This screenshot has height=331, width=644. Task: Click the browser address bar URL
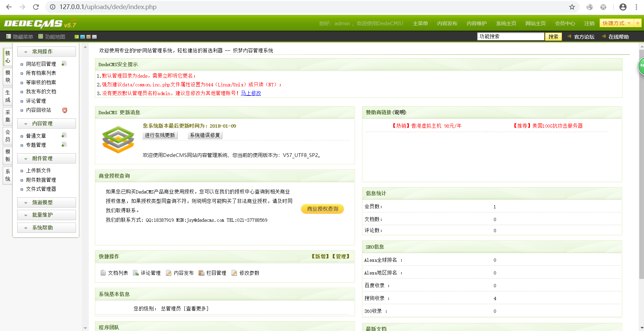point(108,7)
